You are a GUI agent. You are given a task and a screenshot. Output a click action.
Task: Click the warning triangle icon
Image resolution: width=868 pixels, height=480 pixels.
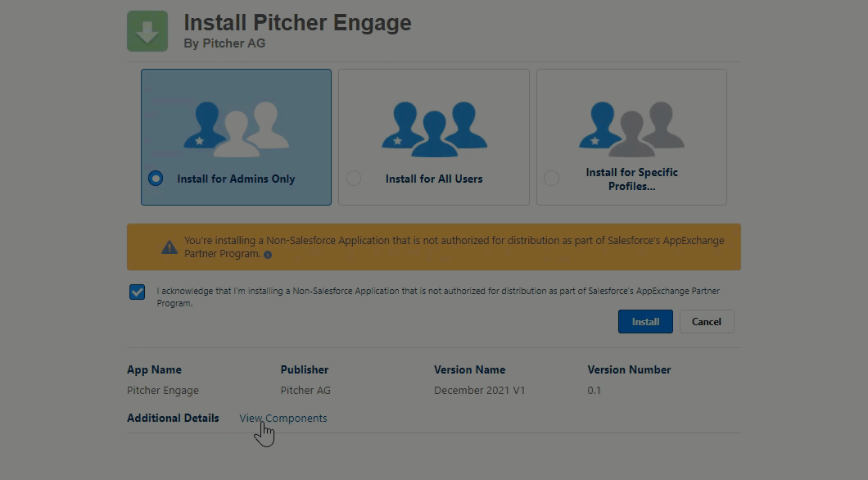[x=170, y=247]
